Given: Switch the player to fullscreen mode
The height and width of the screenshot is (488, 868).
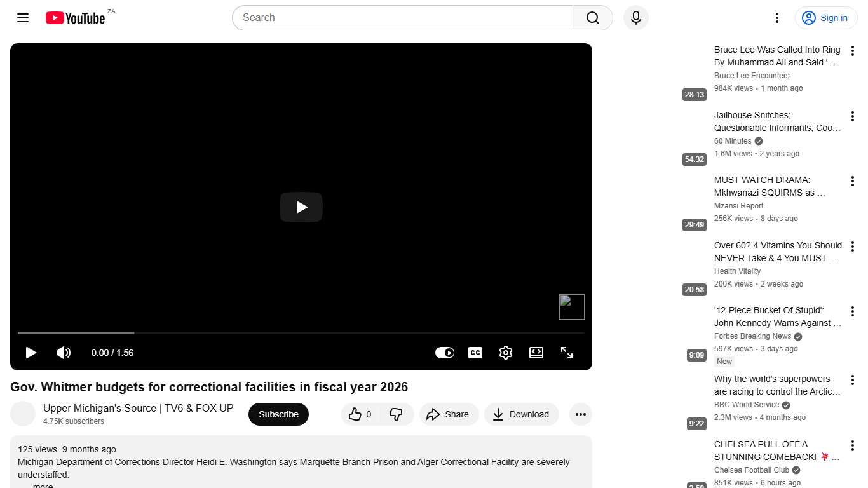Looking at the screenshot, I should pyautogui.click(x=567, y=353).
